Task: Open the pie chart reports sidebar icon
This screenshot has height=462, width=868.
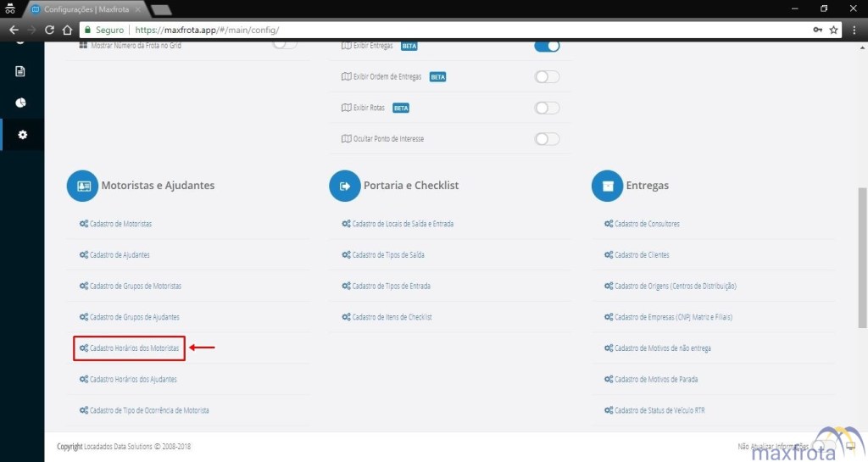Action: click(x=22, y=103)
